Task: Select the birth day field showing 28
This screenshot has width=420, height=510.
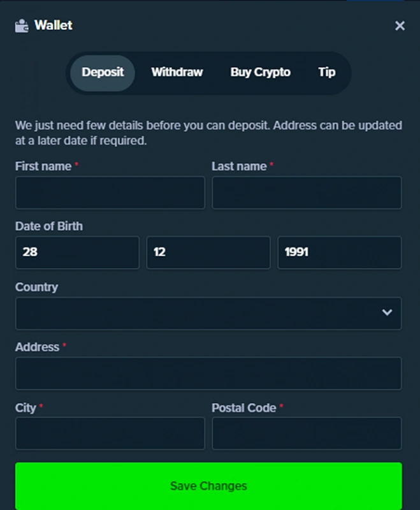Action: point(77,252)
